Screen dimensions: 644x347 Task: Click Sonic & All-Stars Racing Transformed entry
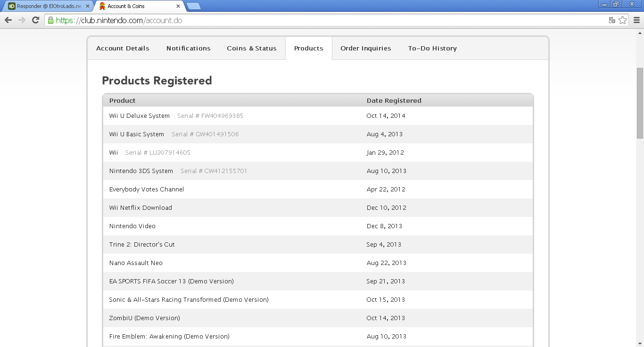(189, 299)
